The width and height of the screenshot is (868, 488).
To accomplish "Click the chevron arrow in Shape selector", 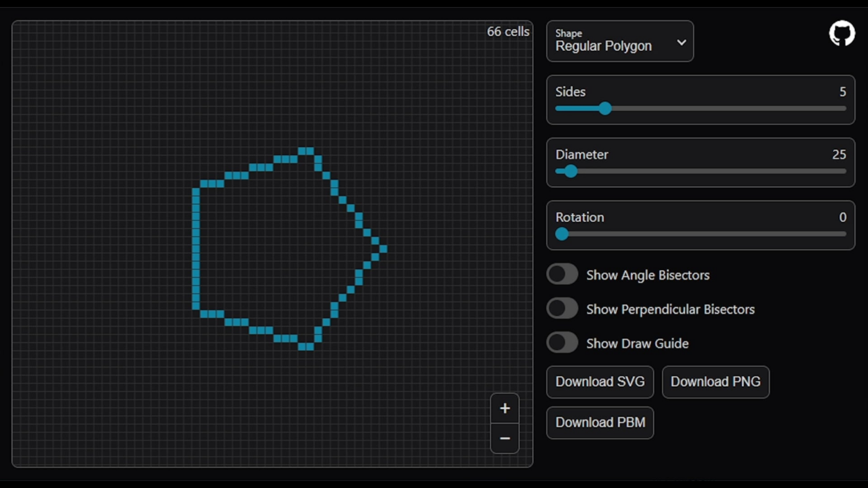I will tap(682, 42).
